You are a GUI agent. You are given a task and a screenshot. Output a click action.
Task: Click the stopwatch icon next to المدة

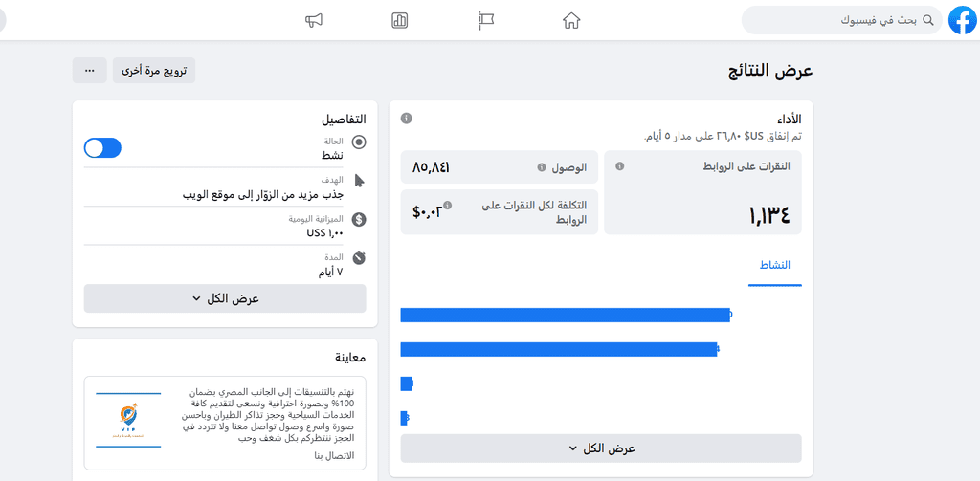[x=359, y=257]
